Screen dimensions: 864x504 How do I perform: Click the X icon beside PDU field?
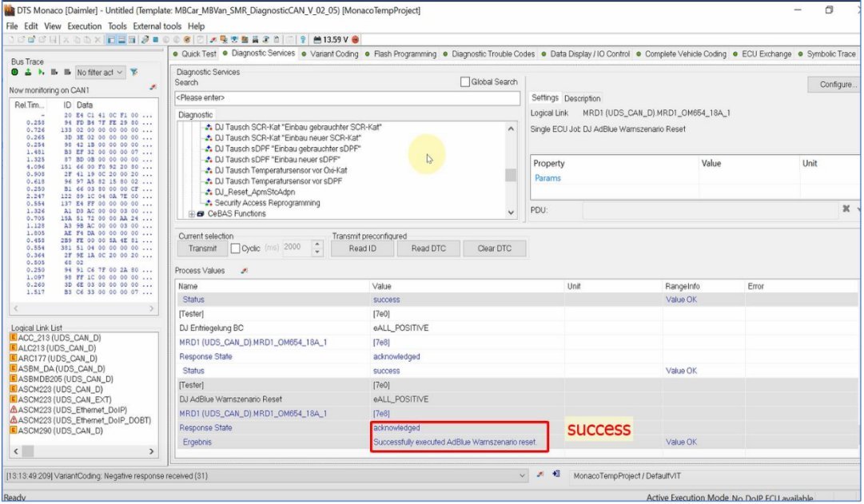tap(846, 209)
